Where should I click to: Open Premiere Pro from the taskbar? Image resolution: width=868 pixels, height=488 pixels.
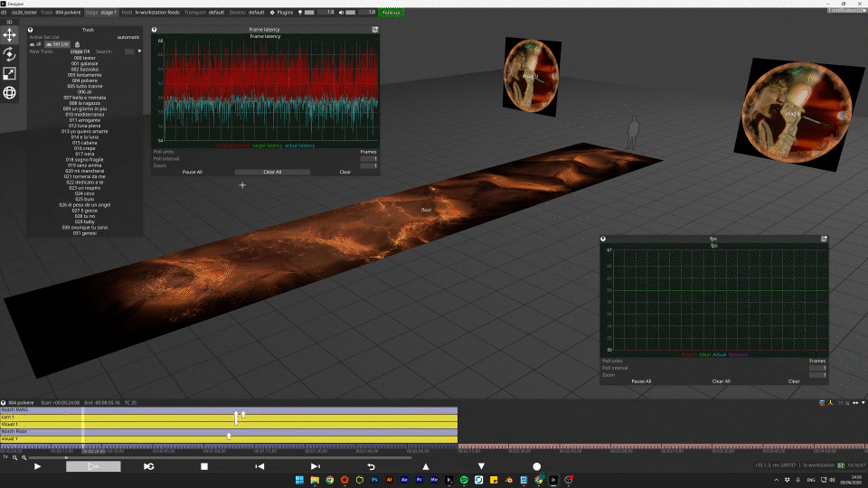pos(419,480)
